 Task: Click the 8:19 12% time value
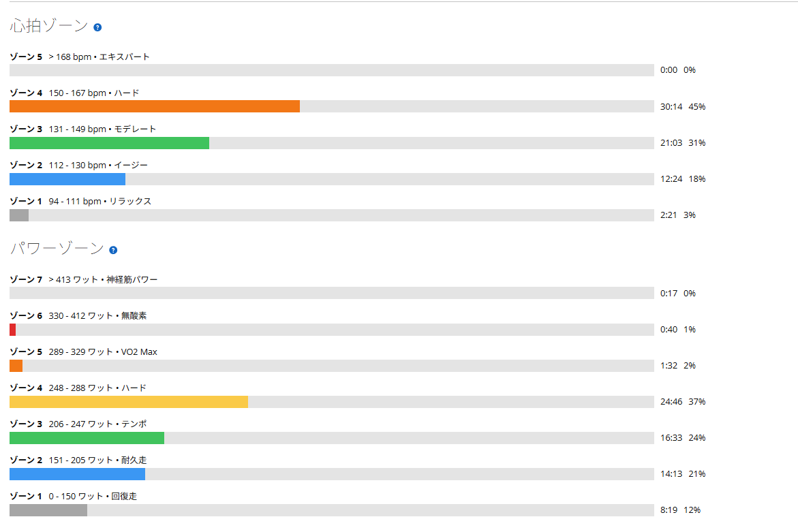point(680,510)
